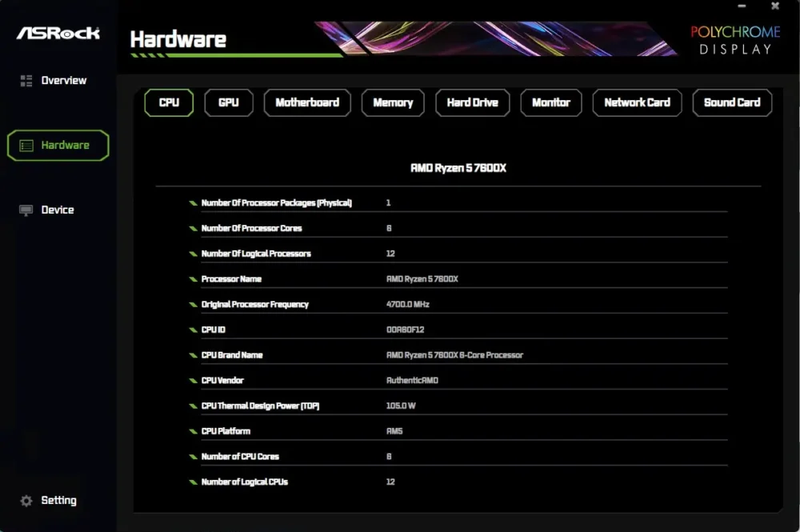
Task: Click the green arrow beside Number Of Logical Processors
Action: pyautogui.click(x=193, y=254)
